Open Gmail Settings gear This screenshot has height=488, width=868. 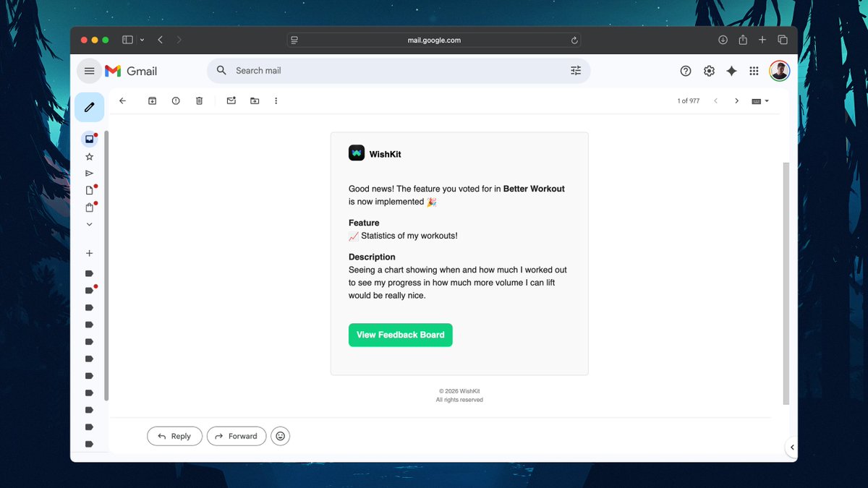[709, 71]
